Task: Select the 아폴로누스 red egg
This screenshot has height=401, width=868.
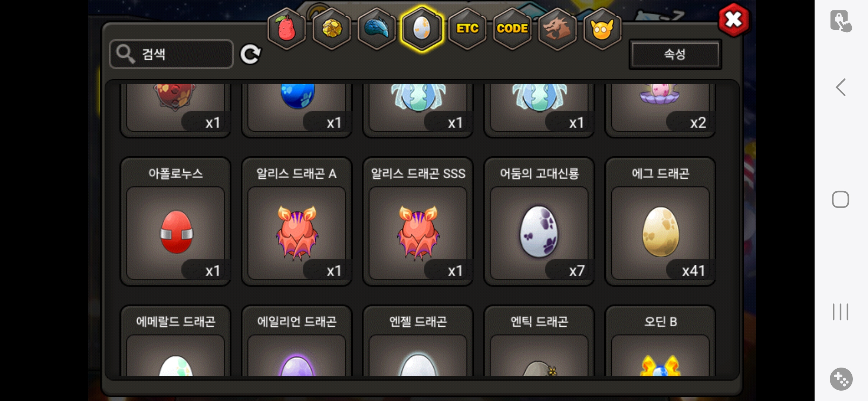Action: (175, 222)
